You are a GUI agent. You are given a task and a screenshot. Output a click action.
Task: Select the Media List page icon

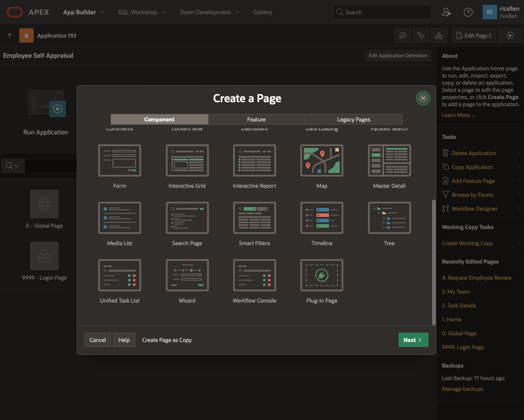coord(120,218)
